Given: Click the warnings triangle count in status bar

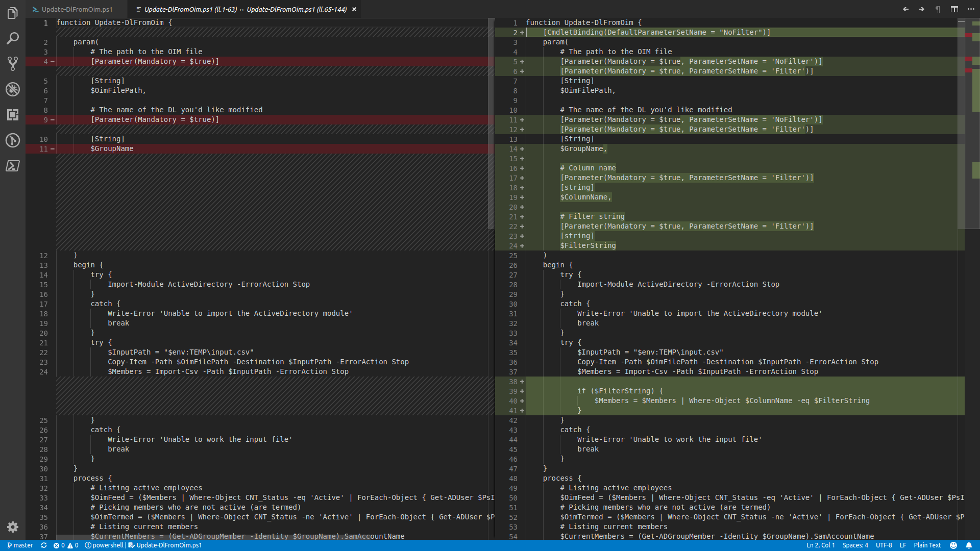Looking at the screenshot, I should tap(73, 545).
